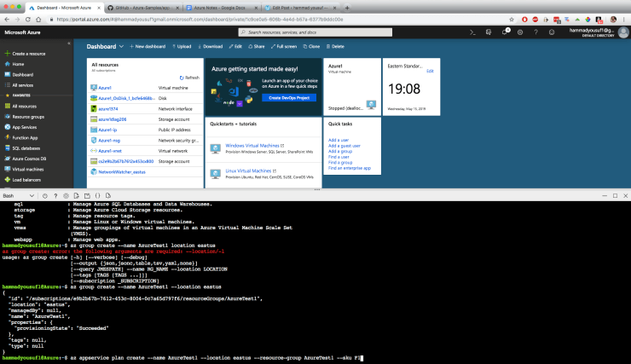Open a new Cloud Shell session icon

pyautogui.click(x=87, y=196)
